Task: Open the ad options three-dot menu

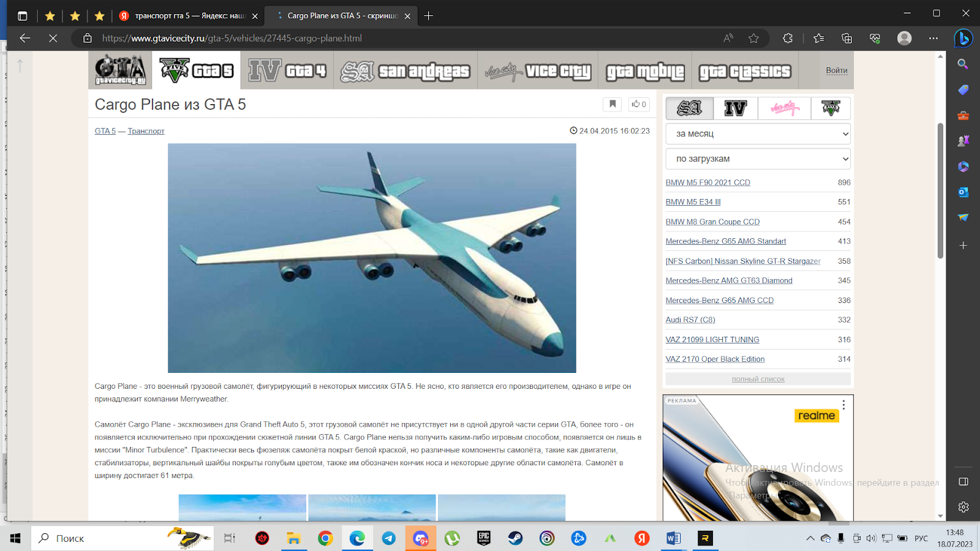Action: pos(843,405)
